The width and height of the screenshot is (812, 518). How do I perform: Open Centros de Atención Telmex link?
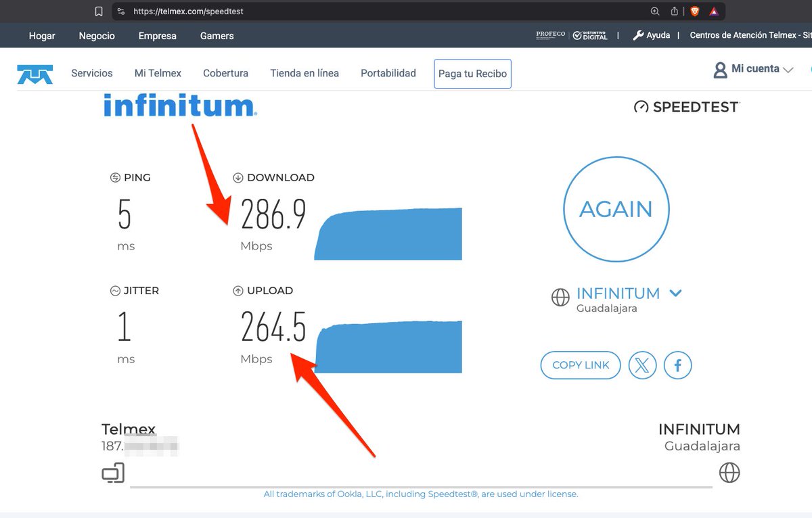pyautogui.click(x=750, y=35)
